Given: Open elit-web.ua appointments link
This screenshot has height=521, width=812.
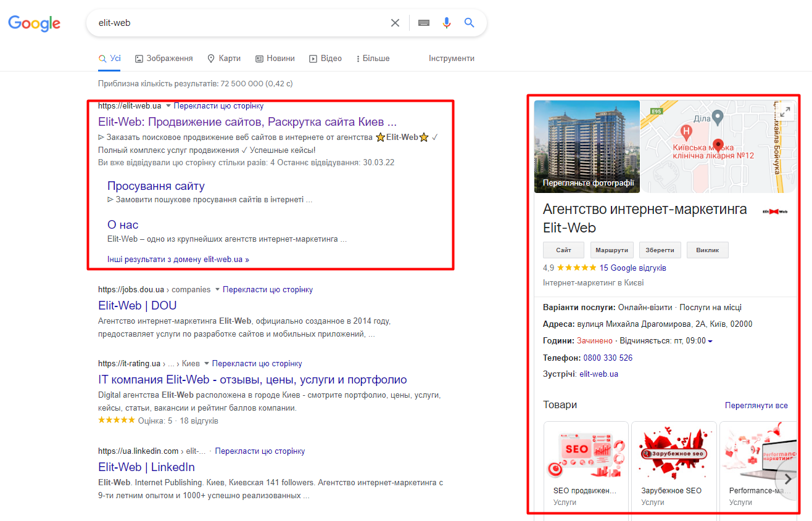Looking at the screenshot, I should coord(599,374).
